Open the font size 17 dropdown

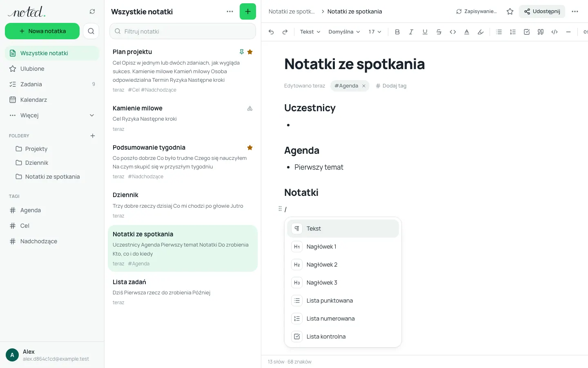coord(375,32)
